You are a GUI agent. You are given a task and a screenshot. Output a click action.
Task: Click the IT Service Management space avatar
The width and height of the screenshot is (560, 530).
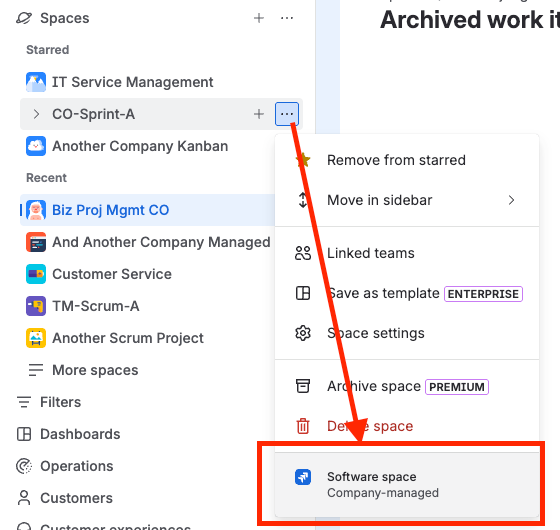(36, 82)
